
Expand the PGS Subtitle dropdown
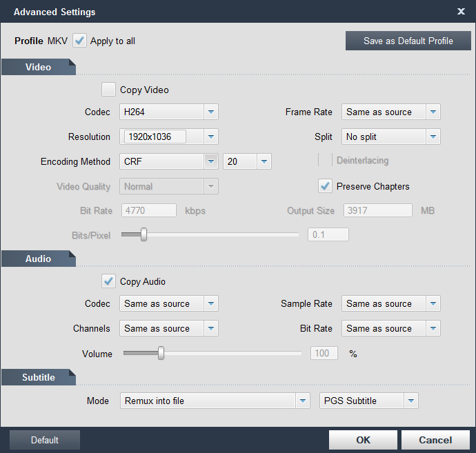(411, 401)
